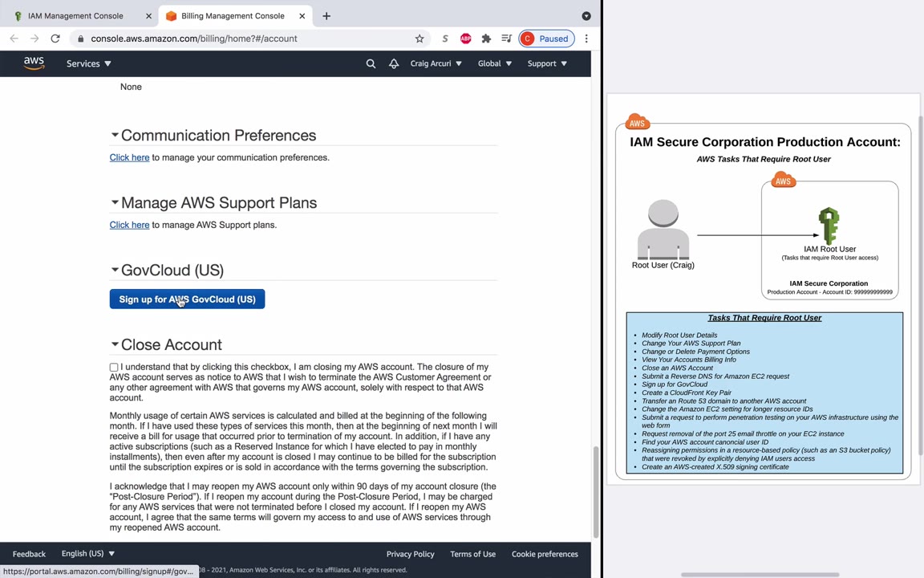Click the billing page vertical scrollbar
Viewport: 924px width, 578px height.
click(x=595, y=492)
